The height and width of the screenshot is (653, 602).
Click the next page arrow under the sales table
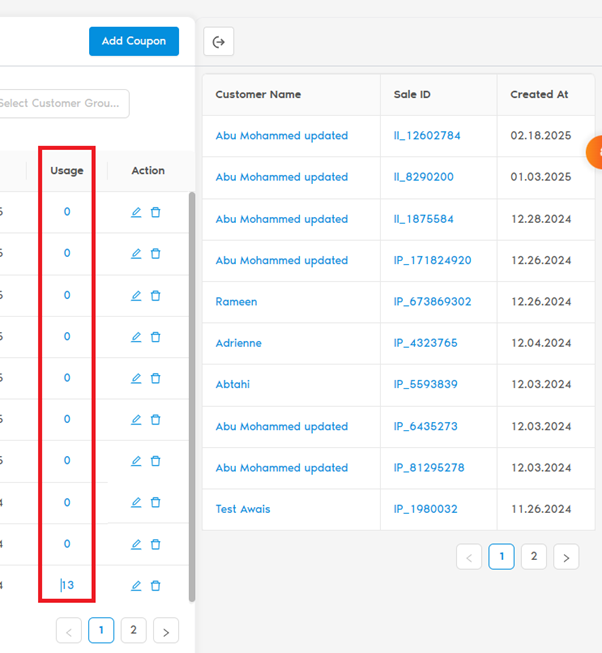tap(566, 558)
